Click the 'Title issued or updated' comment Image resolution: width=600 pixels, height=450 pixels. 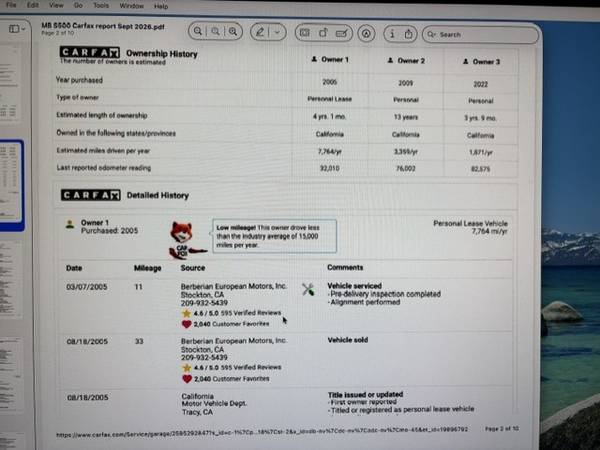(365, 395)
